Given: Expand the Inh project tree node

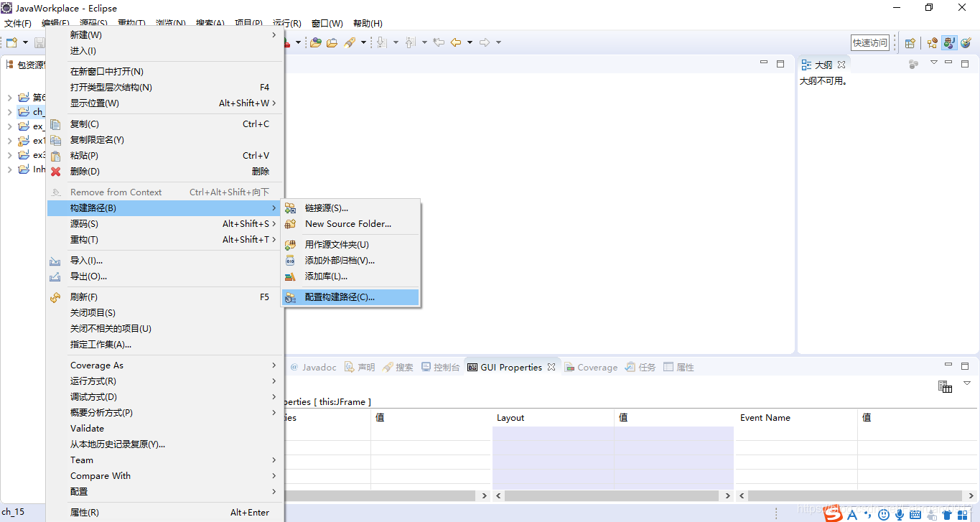Looking at the screenshot, I should click(x=9, y=169).
